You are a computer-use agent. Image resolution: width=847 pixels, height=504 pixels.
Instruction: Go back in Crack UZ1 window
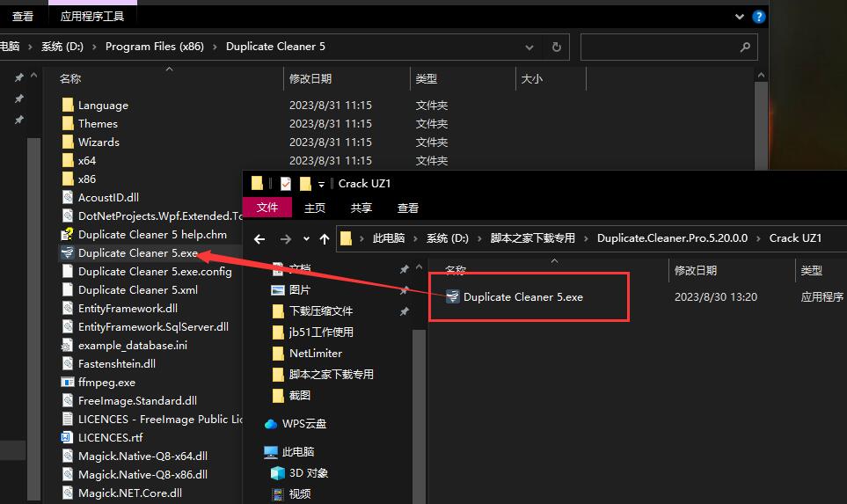(x=259, y=238)
